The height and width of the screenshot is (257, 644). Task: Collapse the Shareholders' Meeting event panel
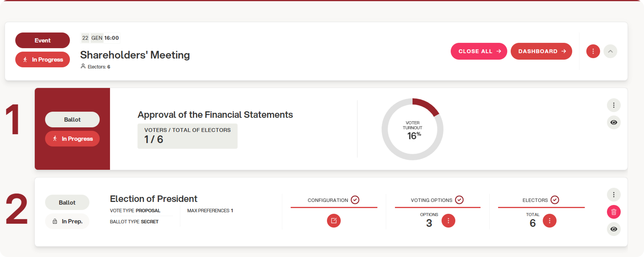(x=610, y=51)
